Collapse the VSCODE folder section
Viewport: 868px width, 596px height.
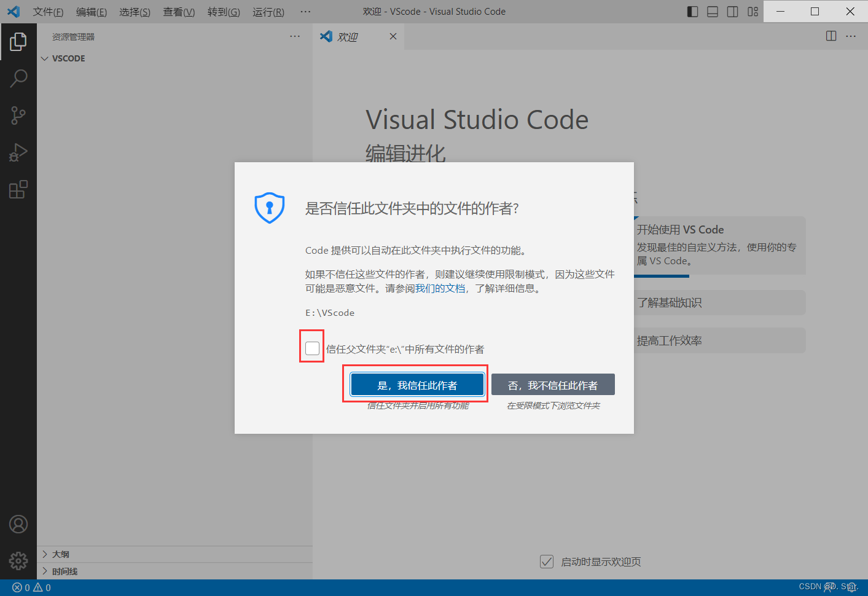(175, 58)
